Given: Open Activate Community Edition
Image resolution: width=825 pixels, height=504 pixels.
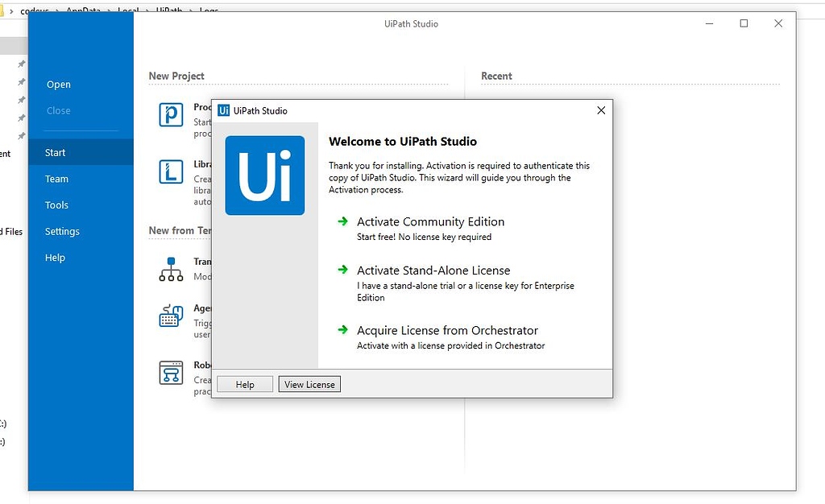Looking at the screenshot, I should (x=430, y=221).
